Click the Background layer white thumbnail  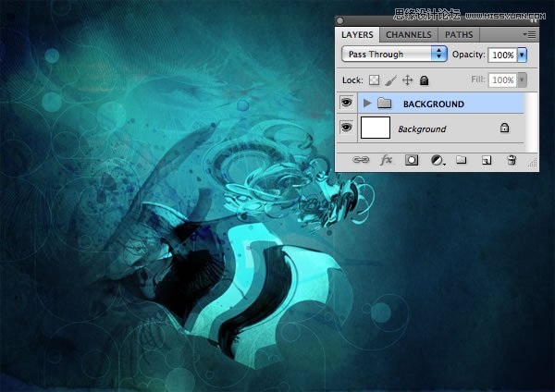[376, 128]
